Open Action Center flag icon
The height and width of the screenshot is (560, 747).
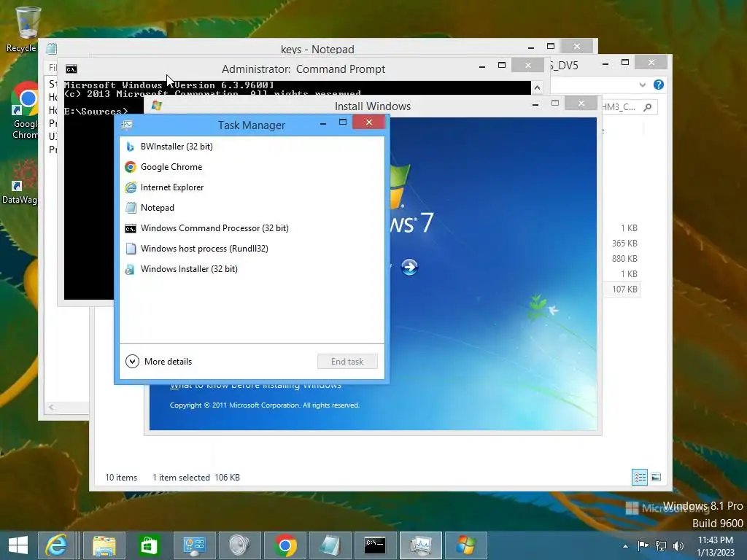click(643, 545)
